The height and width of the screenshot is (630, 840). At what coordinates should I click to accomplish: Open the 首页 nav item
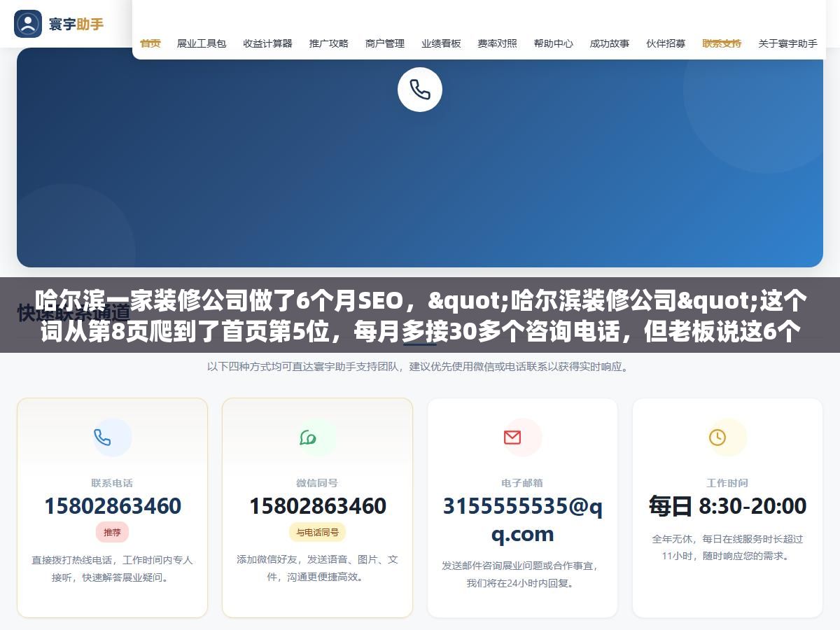click(x=150, y=43)
